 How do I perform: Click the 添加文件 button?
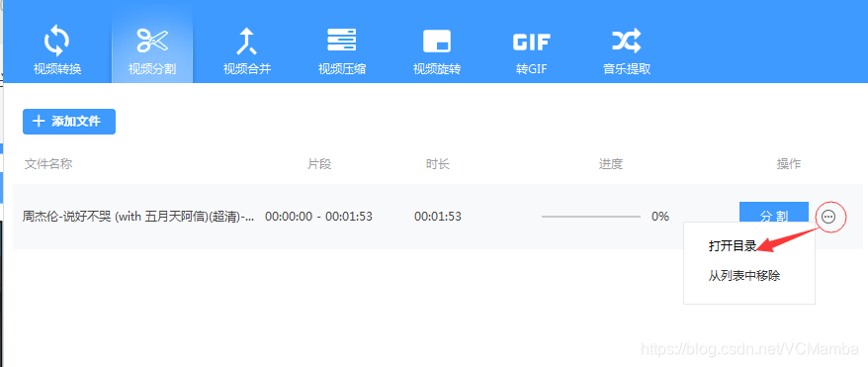pyautogui.click(x=69, y=122)
